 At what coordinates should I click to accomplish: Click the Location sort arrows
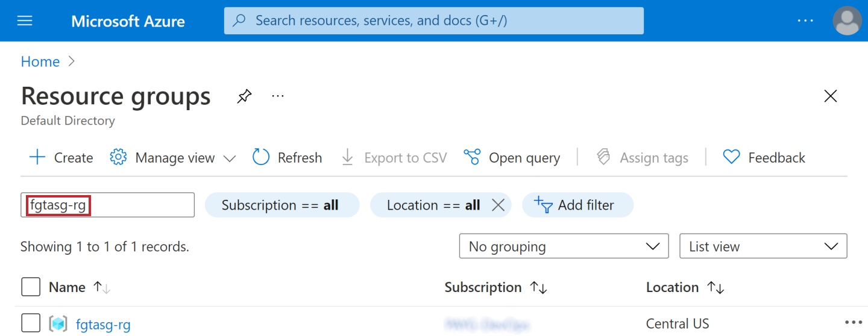(x=715, y=288)
